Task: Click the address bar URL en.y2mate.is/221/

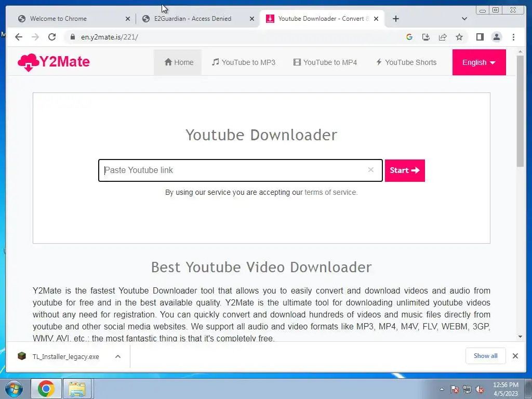Action: tap(109, 37)
